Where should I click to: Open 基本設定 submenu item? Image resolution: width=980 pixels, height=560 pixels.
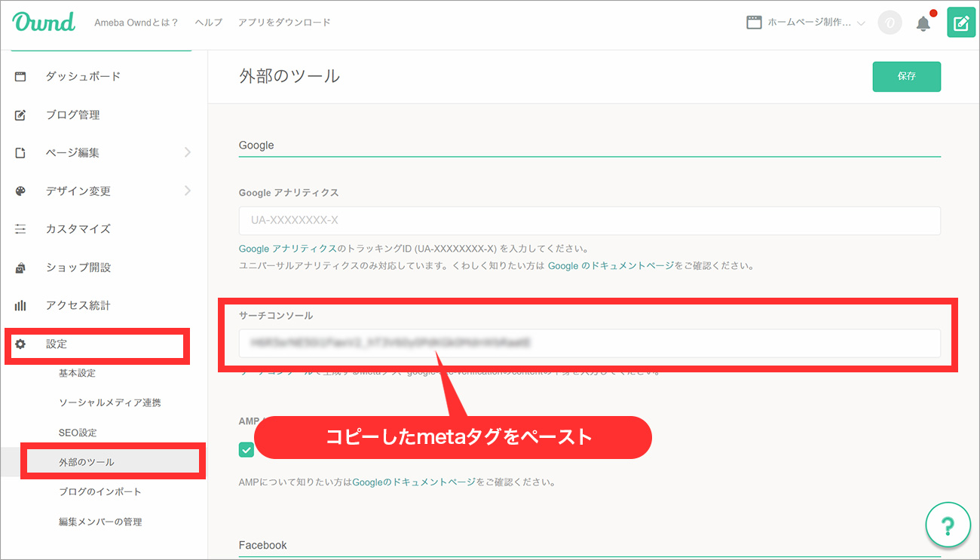point(77,373)
